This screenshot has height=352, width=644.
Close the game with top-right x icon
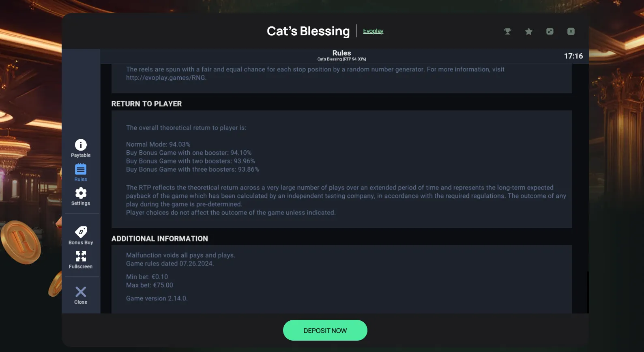571,31
